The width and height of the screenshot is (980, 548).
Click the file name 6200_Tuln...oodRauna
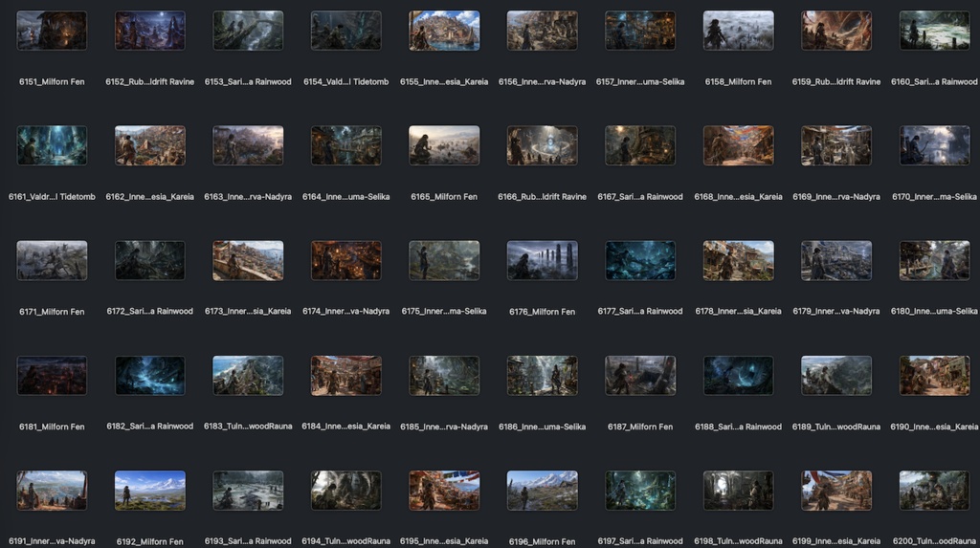point(934,541)
